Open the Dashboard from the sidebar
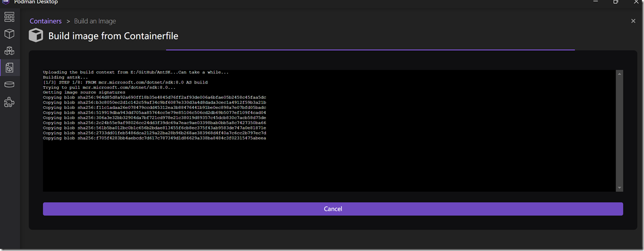This screenshot has width=644, height=251. (9, 17)
